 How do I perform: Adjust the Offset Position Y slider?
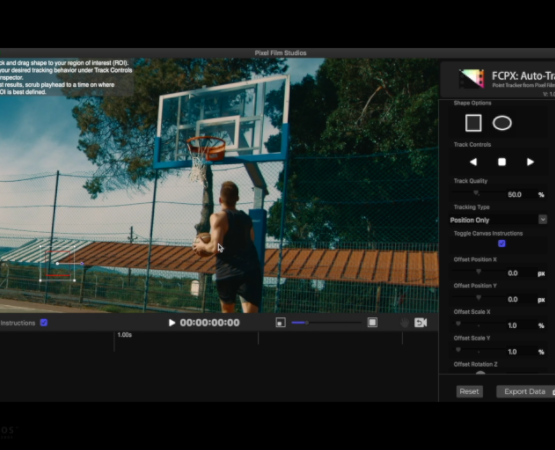(x=478, y=298)
